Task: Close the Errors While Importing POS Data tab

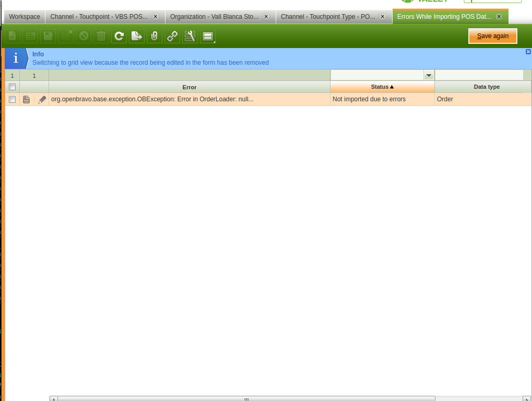Action: coord(499,16)
